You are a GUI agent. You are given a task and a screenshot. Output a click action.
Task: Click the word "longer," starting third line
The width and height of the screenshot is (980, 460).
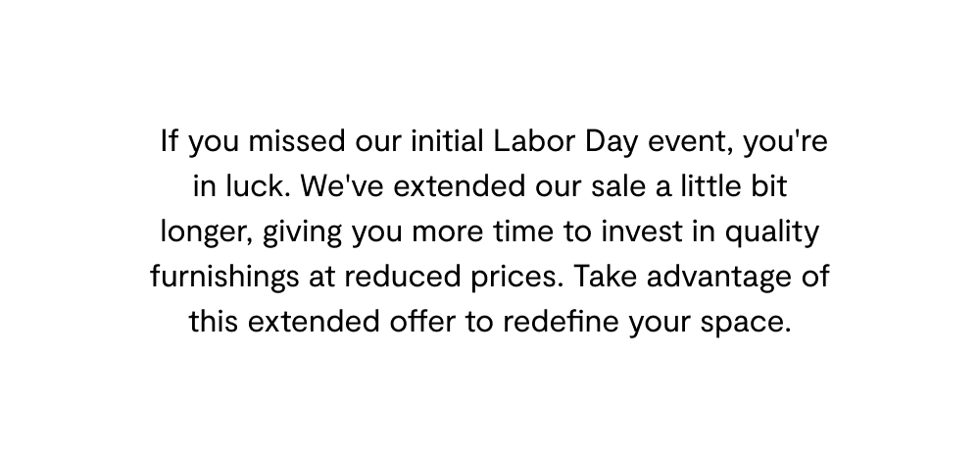click(206, 232)
